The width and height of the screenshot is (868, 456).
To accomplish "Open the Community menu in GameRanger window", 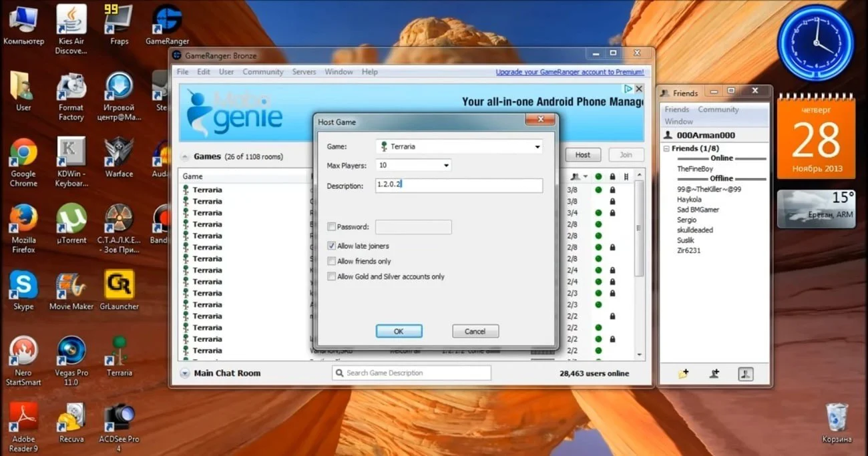I will point(263,72).
